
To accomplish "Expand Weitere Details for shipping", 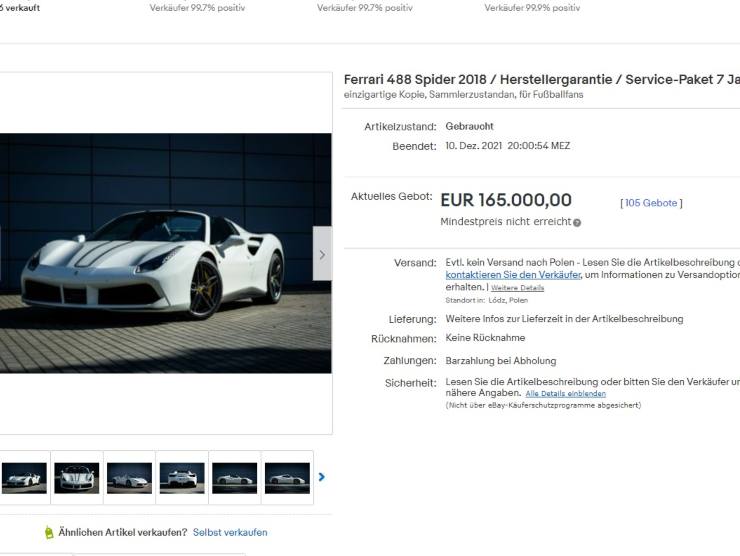I will coord(517,288).
